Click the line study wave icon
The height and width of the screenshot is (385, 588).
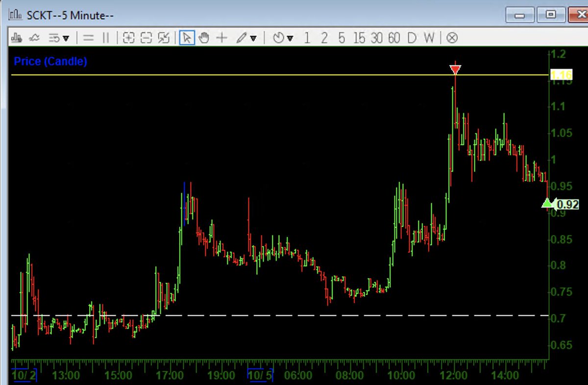(34, 38)
